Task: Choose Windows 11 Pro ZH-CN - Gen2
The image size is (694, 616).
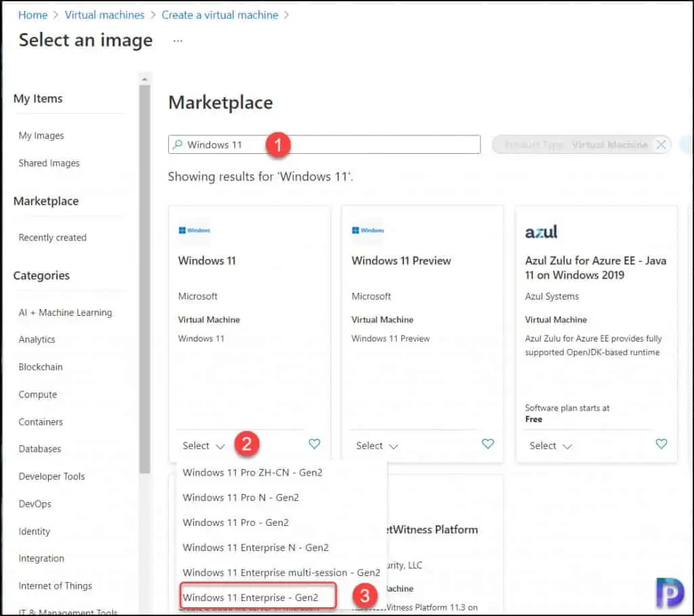Action: tap(252, 472)
